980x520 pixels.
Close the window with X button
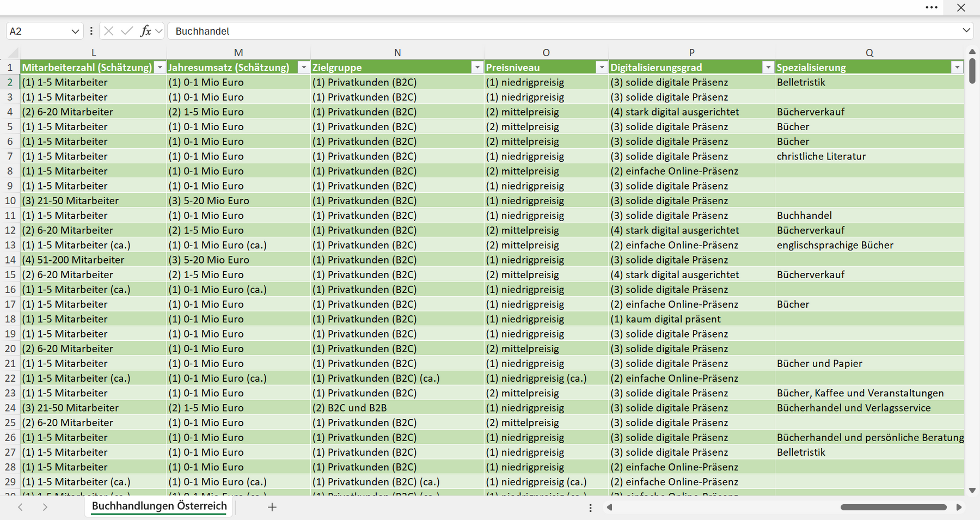[x=961, y=8]
